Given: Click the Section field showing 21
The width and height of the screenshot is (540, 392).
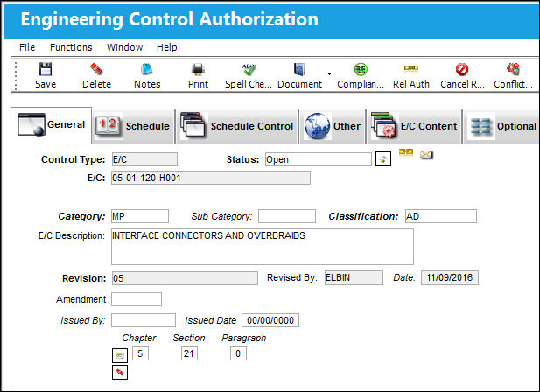Looking at the screenshot, I should coord(189,353).
